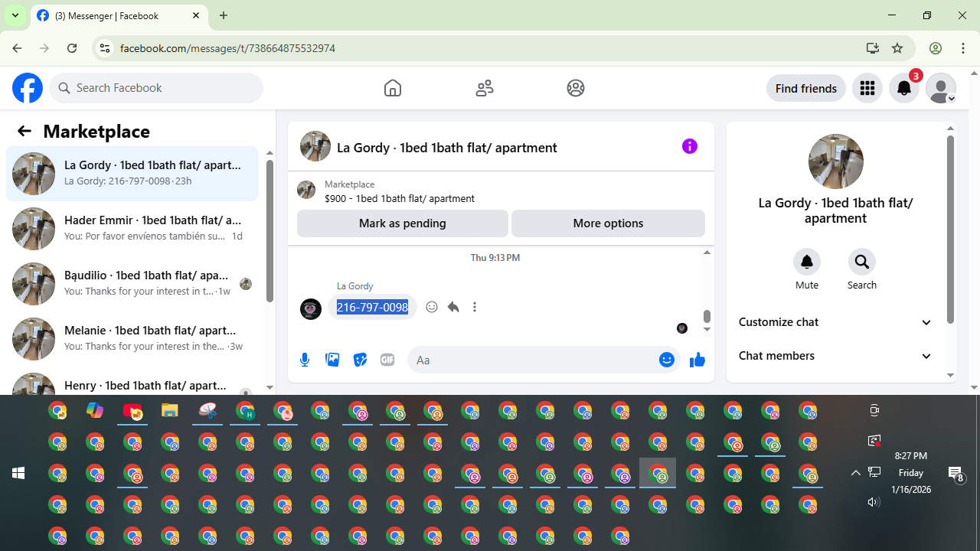Go back in browser history
This screenshot has width=980, height=551.
(17, 48)
